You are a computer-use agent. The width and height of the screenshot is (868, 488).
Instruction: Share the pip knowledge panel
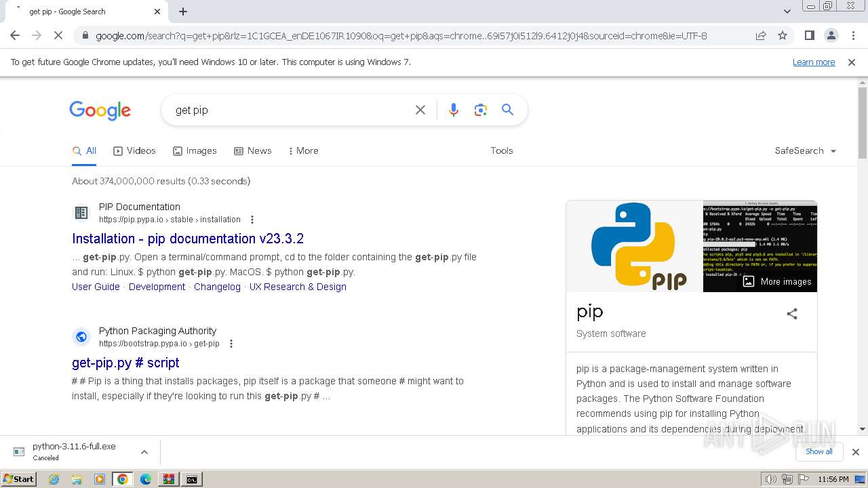792,314
